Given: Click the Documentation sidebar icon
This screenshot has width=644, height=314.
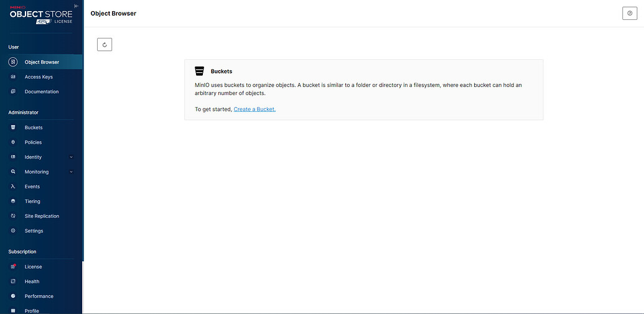Looking at the screenshot, I should pyautogui.click(x=13, y=91).
